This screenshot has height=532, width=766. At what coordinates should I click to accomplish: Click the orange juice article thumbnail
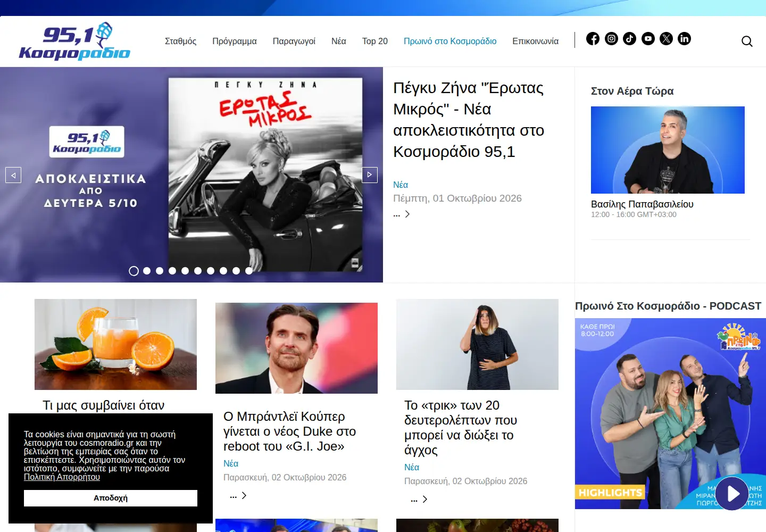click(x=115, y=344)
